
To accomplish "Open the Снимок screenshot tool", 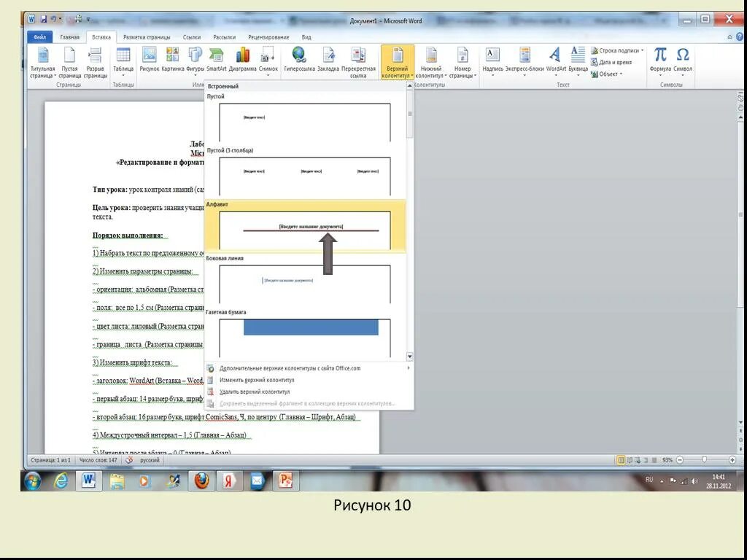I will [x=268, y=61].
